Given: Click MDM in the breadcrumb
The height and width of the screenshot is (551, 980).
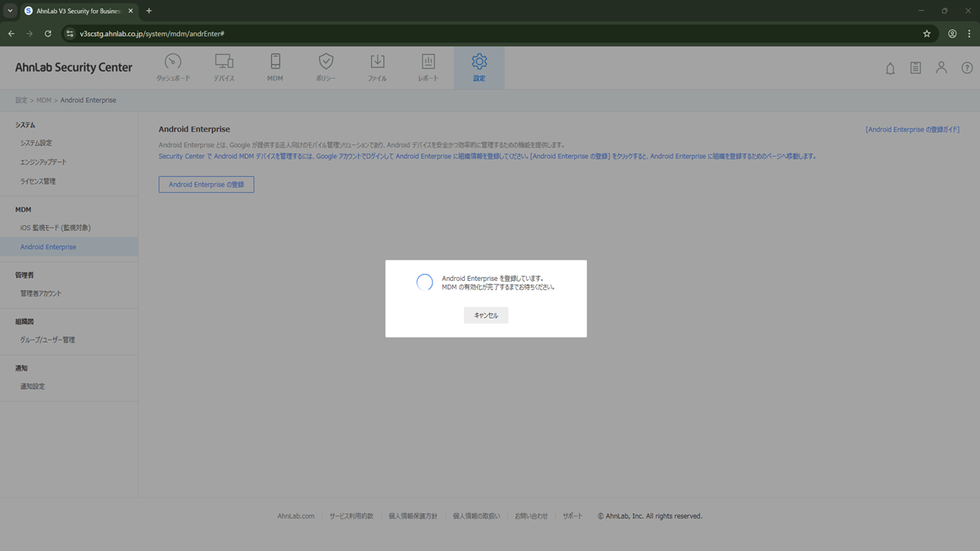Looking at the screenshot, I should (44, 100).
